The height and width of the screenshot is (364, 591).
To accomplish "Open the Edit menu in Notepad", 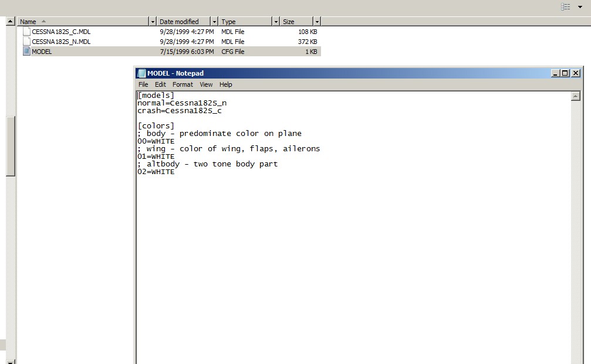I will tap(160, 84).
